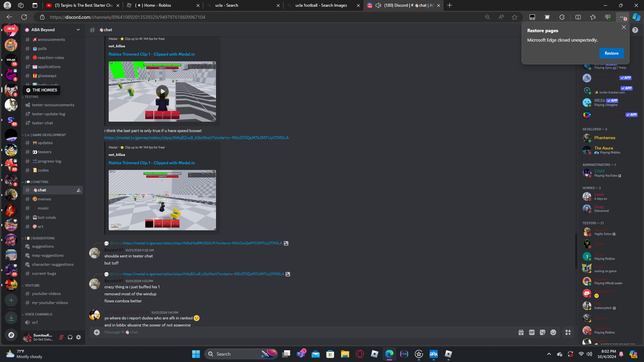Collapse the TESTING category

pos(31,97)
